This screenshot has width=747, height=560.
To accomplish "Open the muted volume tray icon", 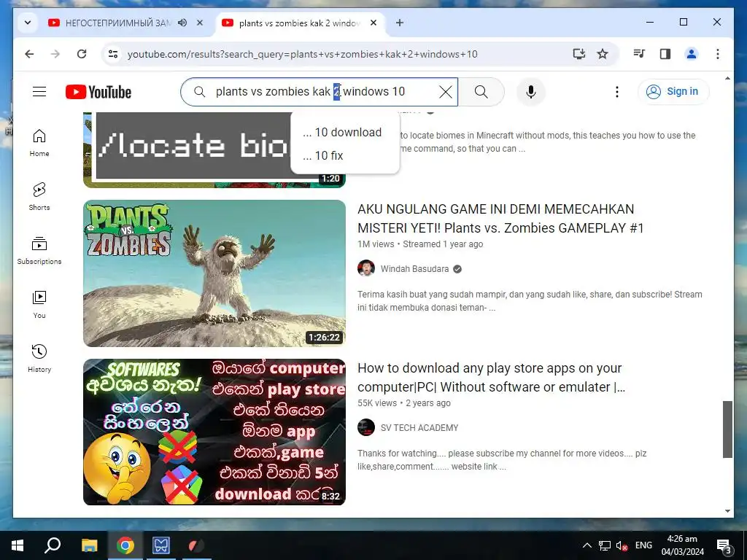I will (x=622, y=545).
